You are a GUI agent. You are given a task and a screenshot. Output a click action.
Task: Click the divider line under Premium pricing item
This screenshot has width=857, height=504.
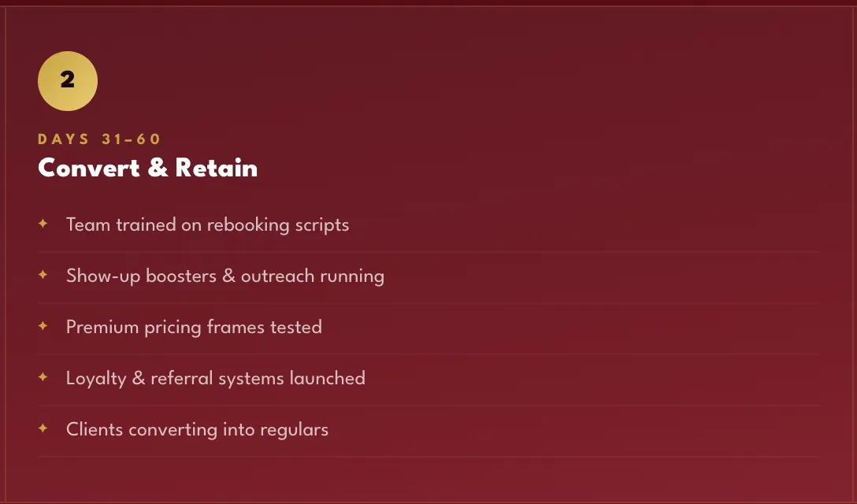tap(428, 354)
